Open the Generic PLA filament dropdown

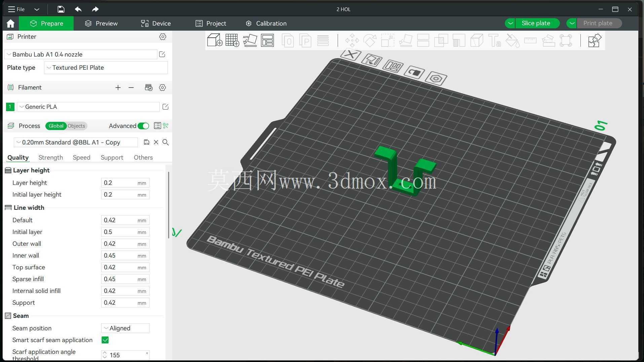(x=88, y=107)
